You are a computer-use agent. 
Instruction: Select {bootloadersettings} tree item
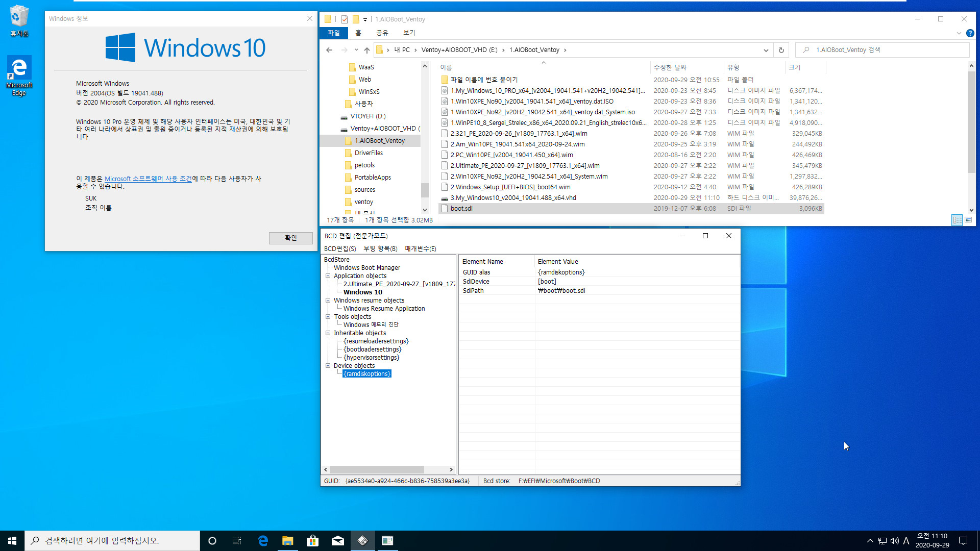(372, 349)
